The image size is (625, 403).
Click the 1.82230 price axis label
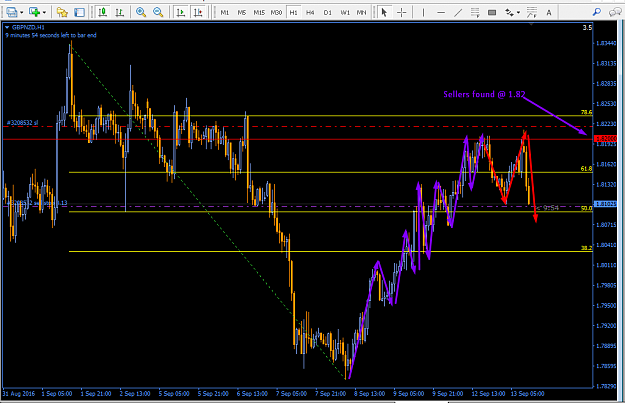click(606, 124)
